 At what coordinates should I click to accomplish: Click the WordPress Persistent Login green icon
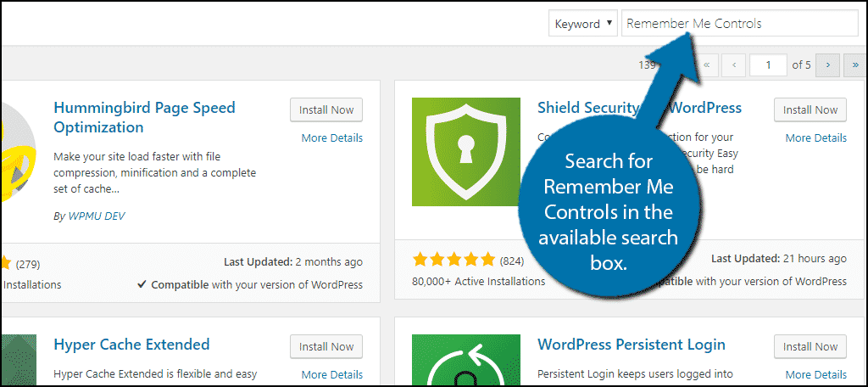[466, 361]
